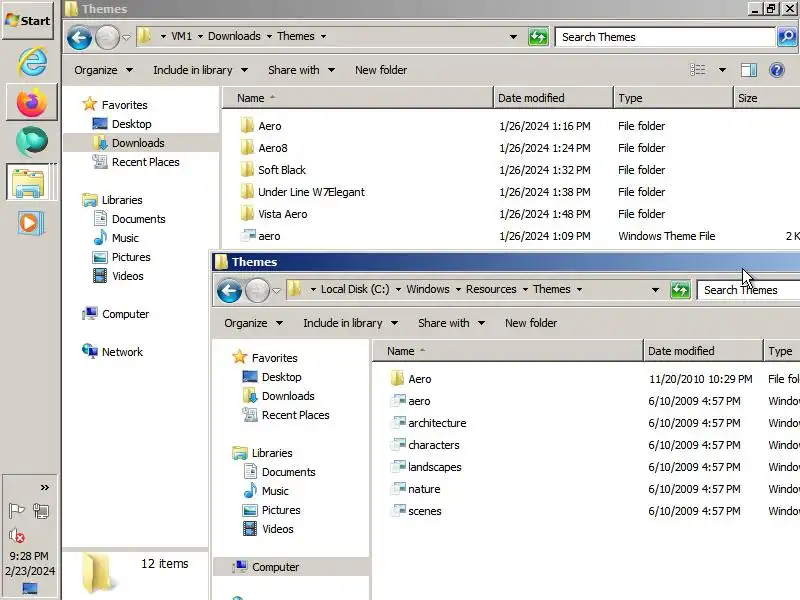
Task: Open Include in library menu in back window
Action: point(201,70)
